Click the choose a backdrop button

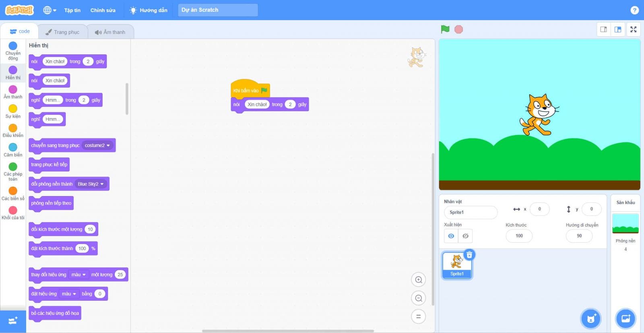tap(626, 319)
